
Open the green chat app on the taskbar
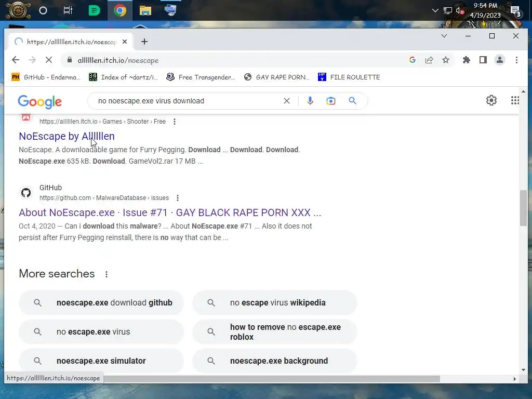[94, 10]
